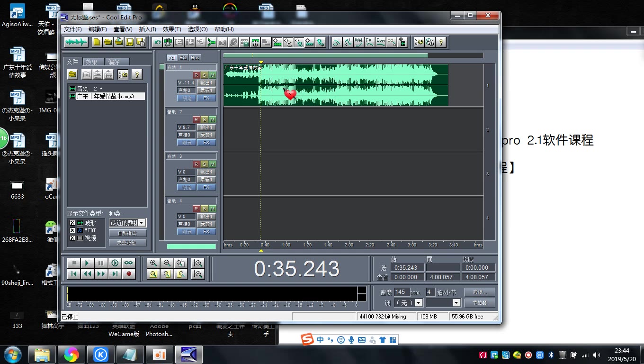Open the 效果(T) menu

172,29
